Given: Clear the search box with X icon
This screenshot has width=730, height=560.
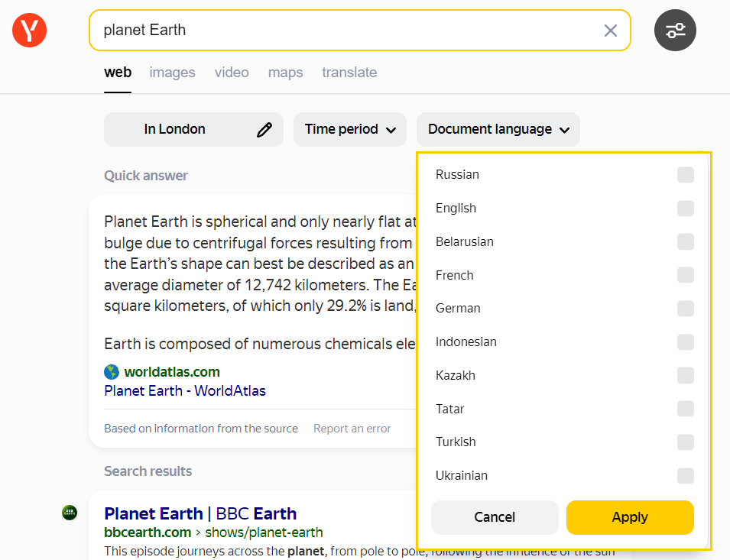Looking at the screenshot, I should (610, 31).
